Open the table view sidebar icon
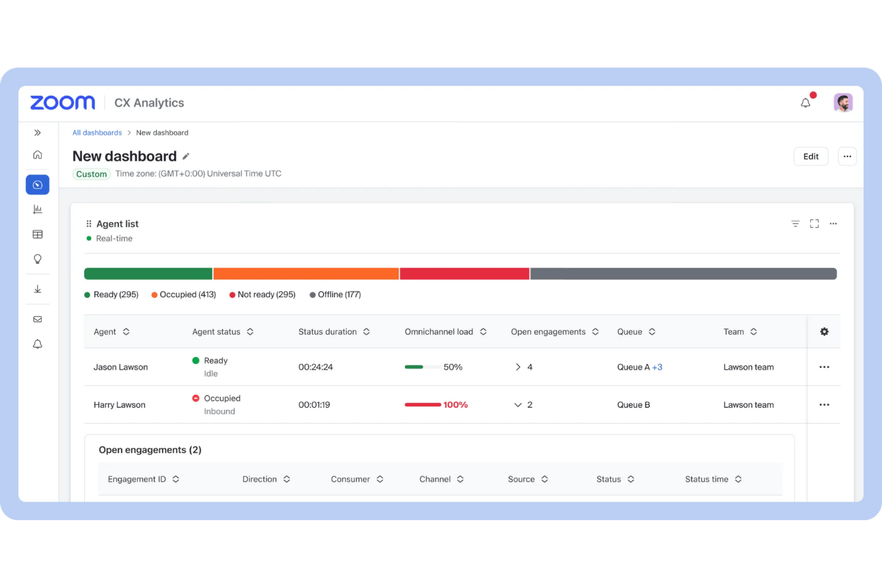Viewport: 882px width, 588px height. click(x=38, y=234)
